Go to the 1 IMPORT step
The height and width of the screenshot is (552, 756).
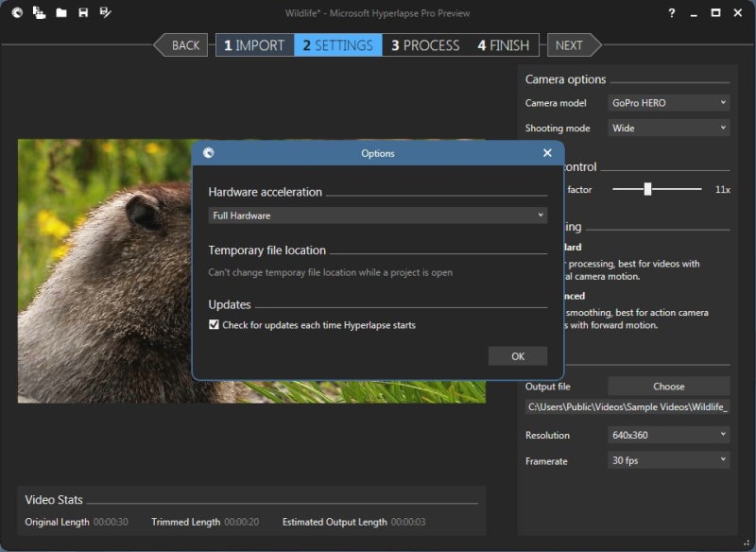pos(256,44)
